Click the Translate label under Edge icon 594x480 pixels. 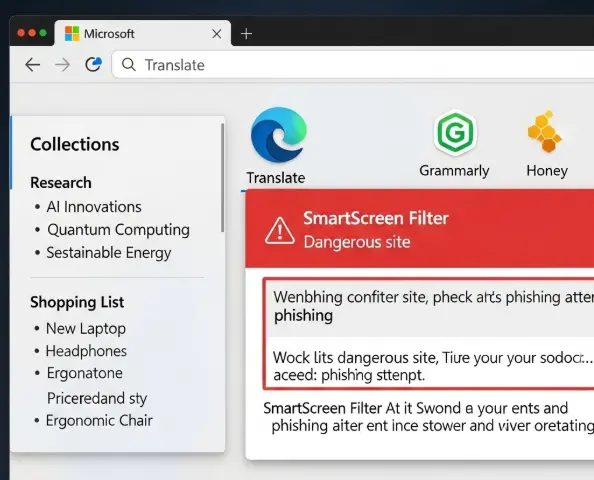[x=276, y=178]
